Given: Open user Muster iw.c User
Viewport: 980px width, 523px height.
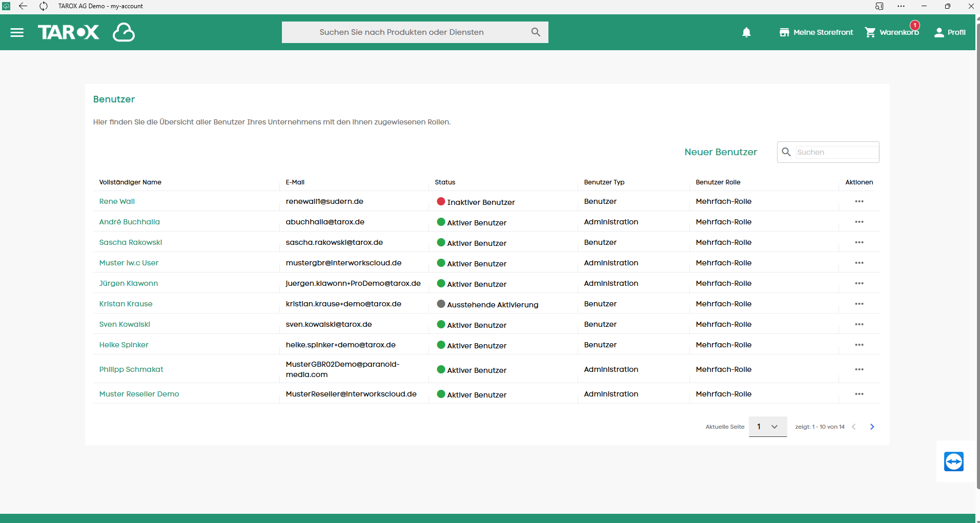Looking at the screenshot, I should tap(129, 263).
